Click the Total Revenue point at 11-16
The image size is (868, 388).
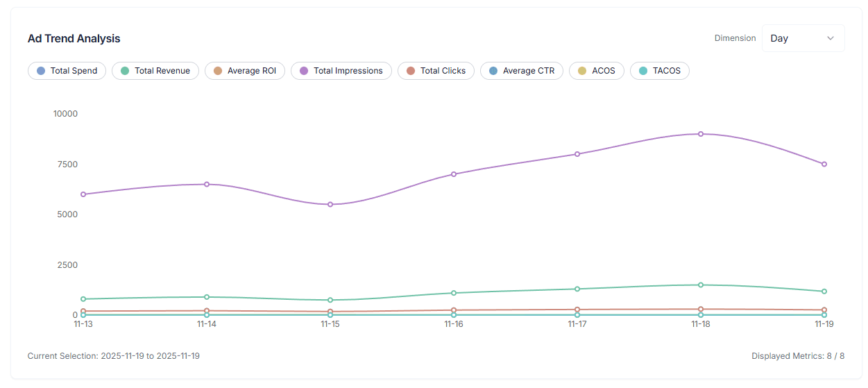pyautogui.click(x=454, y=293)
